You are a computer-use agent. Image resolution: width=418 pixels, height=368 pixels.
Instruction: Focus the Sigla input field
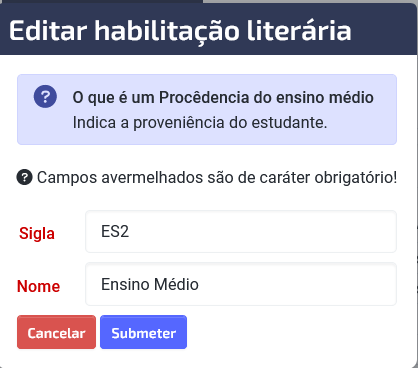241,231
